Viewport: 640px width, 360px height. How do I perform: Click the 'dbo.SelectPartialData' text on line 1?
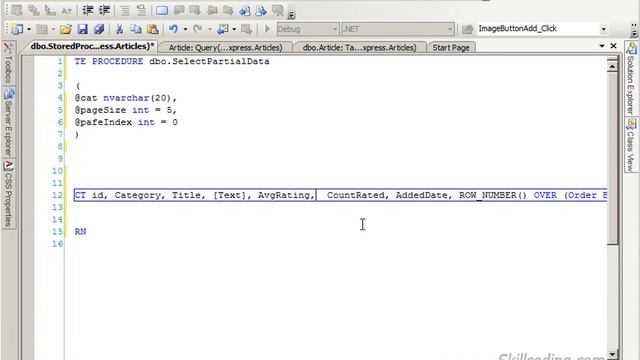(x=209, y=62)
